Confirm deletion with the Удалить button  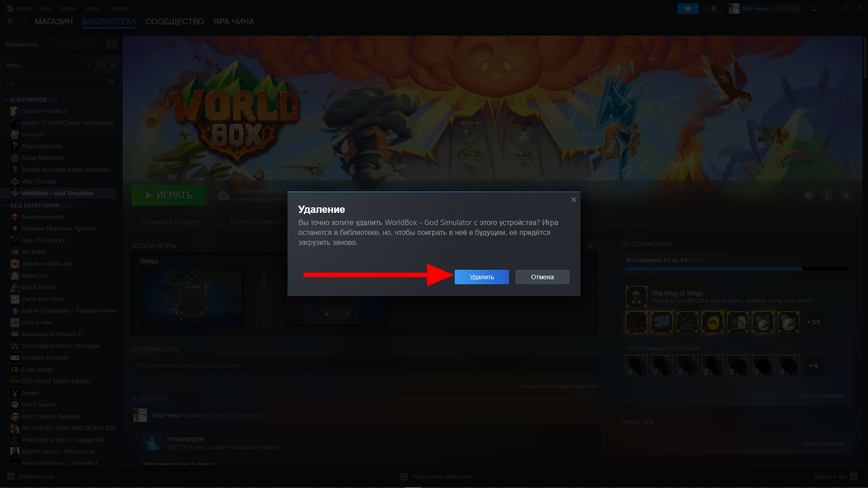coord(481,277)
